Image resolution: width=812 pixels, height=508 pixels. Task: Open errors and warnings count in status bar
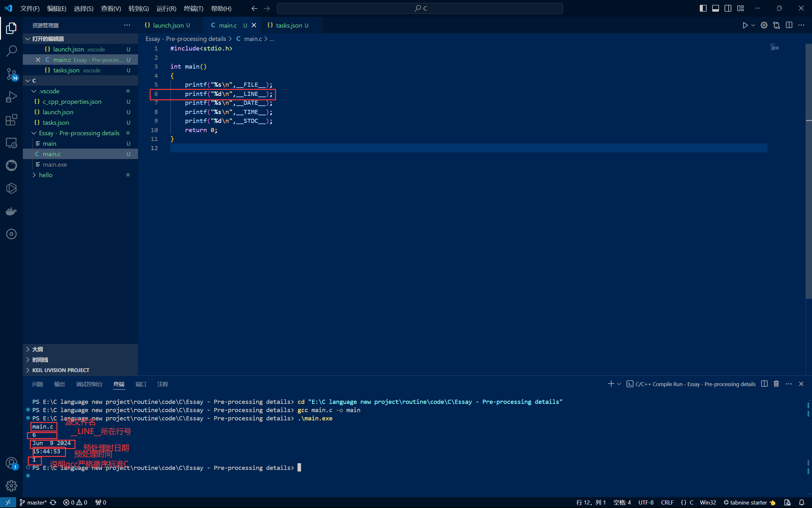tap(75, 502)
